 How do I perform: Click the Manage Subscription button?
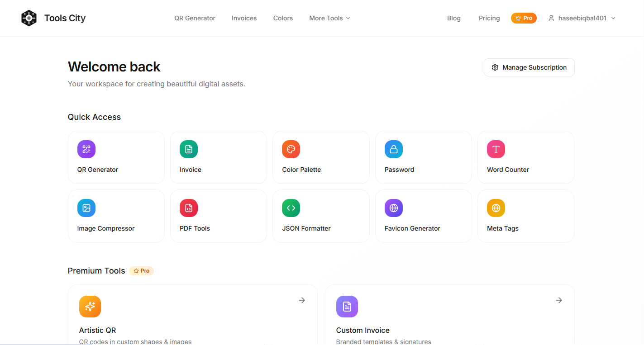[x=529, y=67]
